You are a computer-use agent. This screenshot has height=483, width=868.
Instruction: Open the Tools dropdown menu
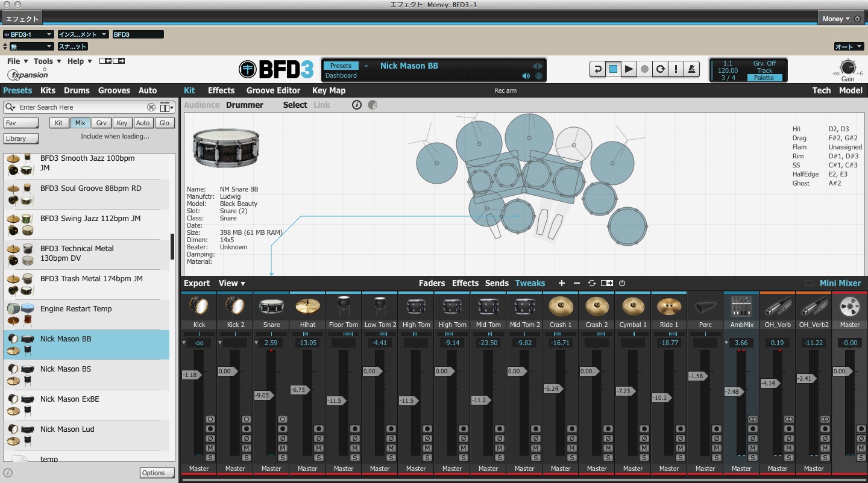(47, 61)
